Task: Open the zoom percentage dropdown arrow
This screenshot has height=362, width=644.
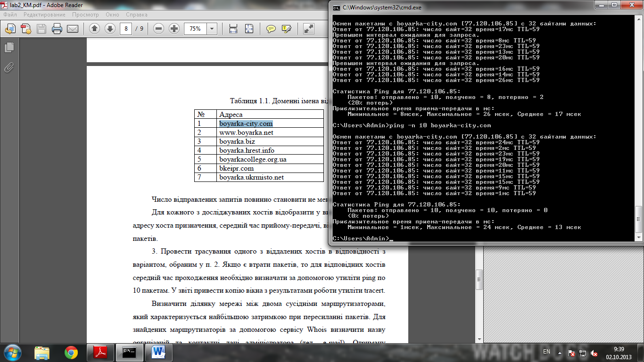Action: click(x=212, y=29)
